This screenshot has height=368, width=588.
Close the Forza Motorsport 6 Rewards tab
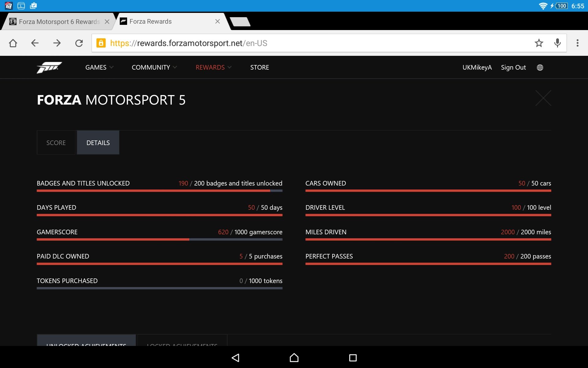[x=107, y=21]
